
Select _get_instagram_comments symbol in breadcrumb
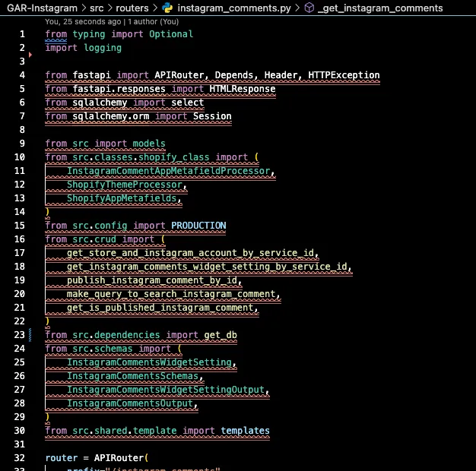click(x=380, y=8)
